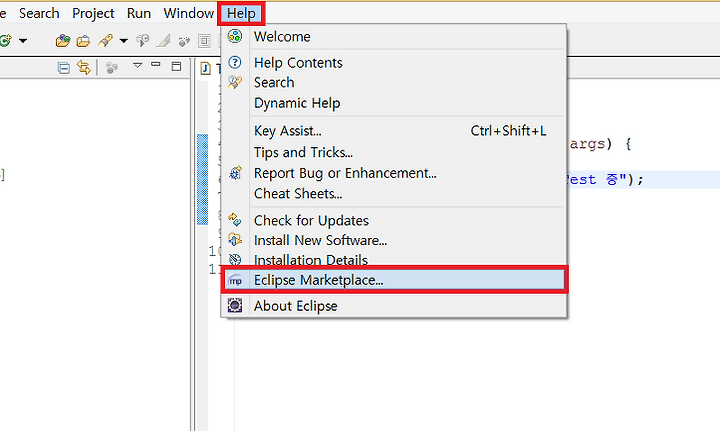Click the args) { code text in editor

click(x=601, y=145)
